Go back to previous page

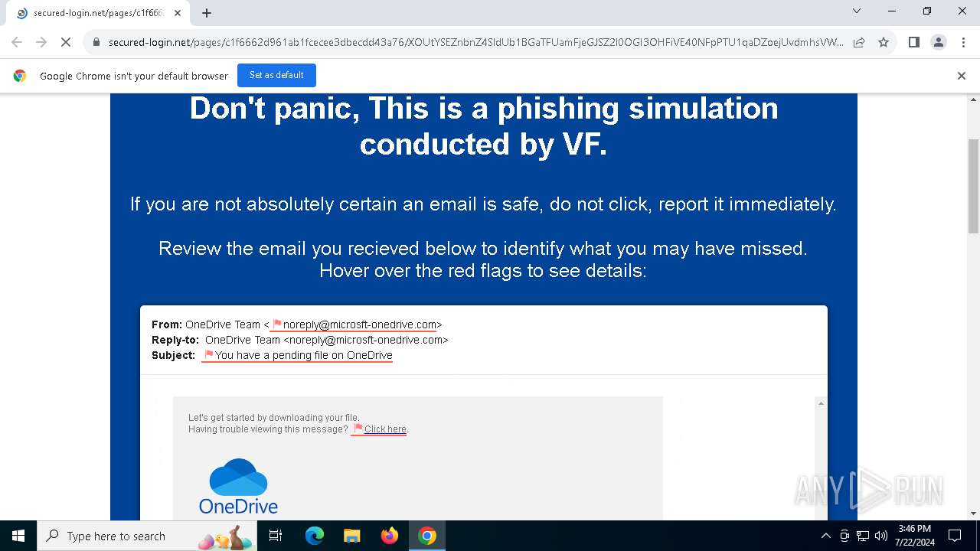point(17,42)
